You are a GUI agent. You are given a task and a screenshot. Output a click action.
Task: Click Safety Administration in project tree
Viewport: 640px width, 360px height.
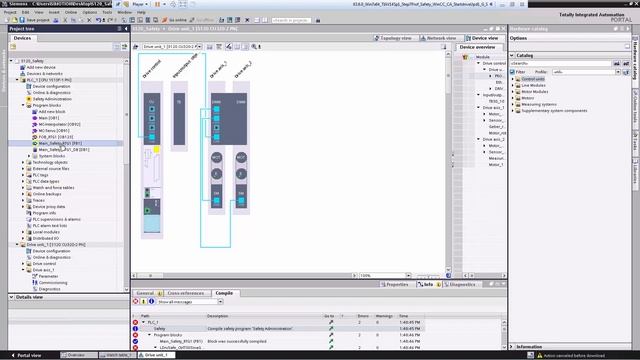52,99
